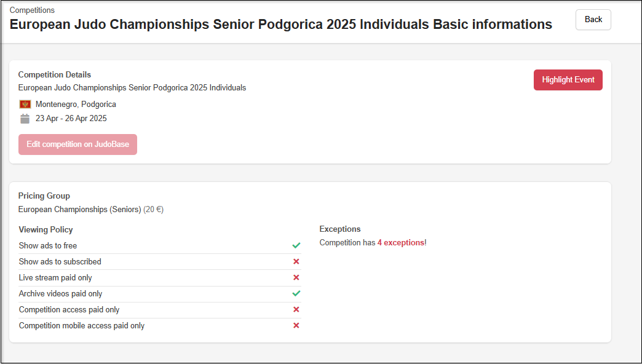The height and width of the screenshot is (364, 642).
Task: Click the Montenegro, Podgorica location text
Action: [76, 105]
